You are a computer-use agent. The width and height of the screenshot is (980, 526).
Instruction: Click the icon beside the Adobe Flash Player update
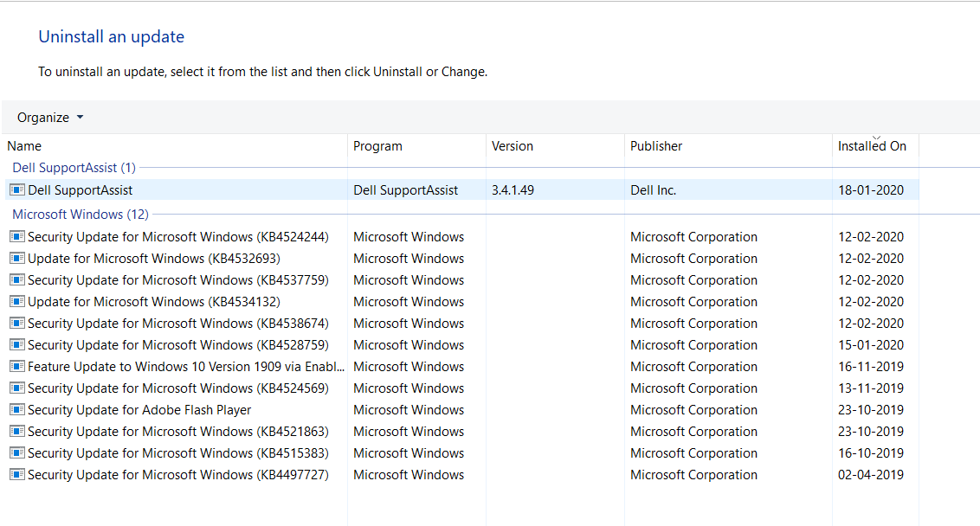[x=17, y=410]
